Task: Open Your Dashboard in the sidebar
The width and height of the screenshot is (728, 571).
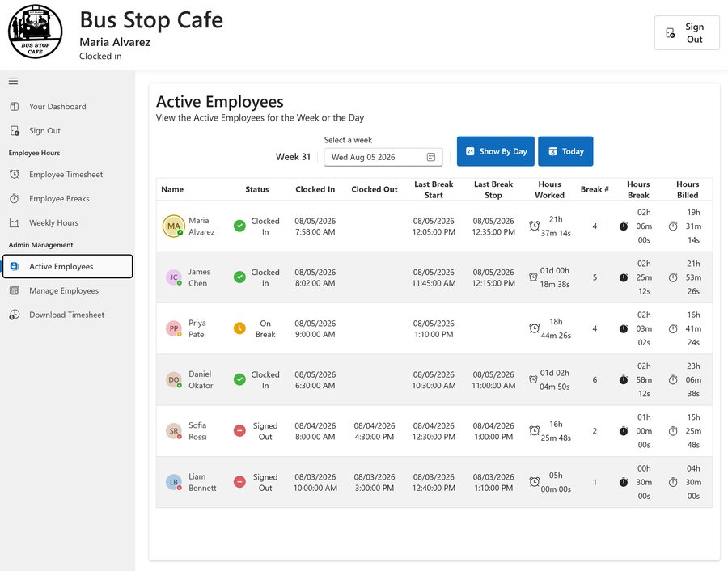Action: 67,106
